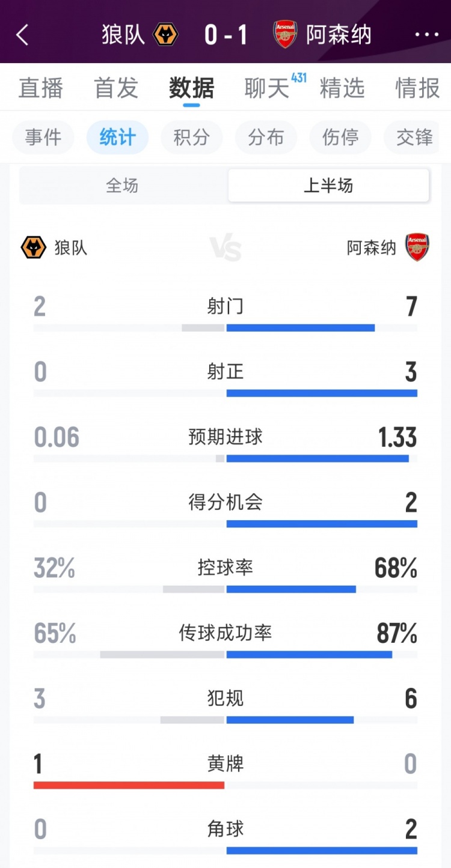The width and height of the screenshot is (451, 868).
Task: Open the 分布 distribution chip
Action: click(266, 138)
